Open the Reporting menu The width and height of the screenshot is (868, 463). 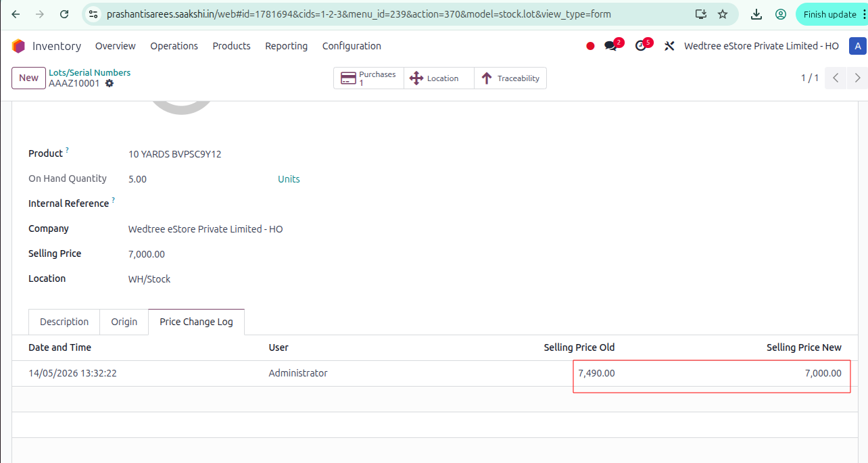point(287,46)
